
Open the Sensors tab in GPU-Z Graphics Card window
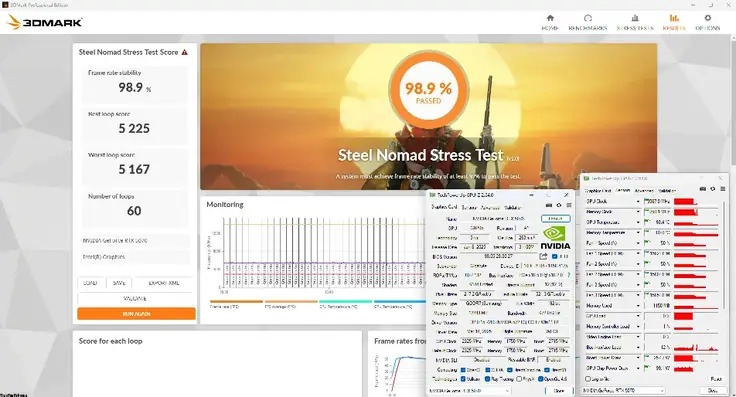click(x=469, y=207)
